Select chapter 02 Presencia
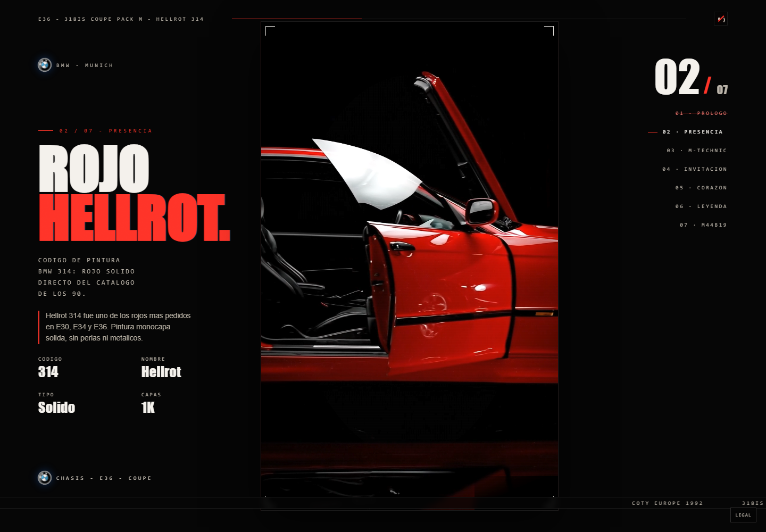 [x=693, y=132]
